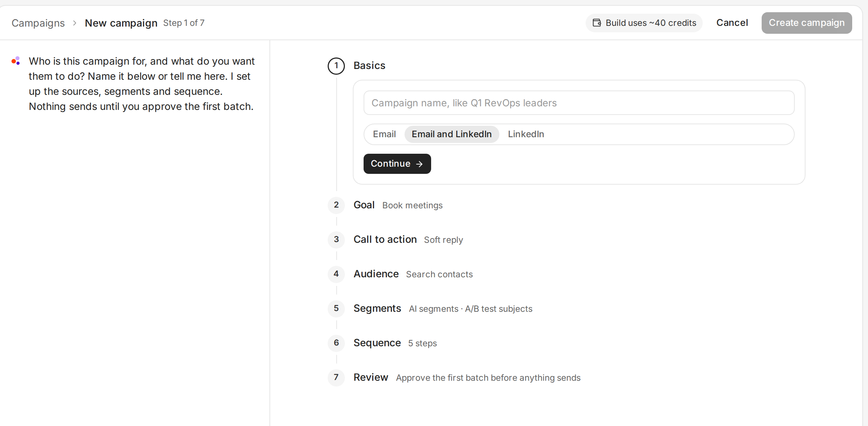Click the Create campaign button
This screenshot has height=426, width=868.
(x=807, y=23)
